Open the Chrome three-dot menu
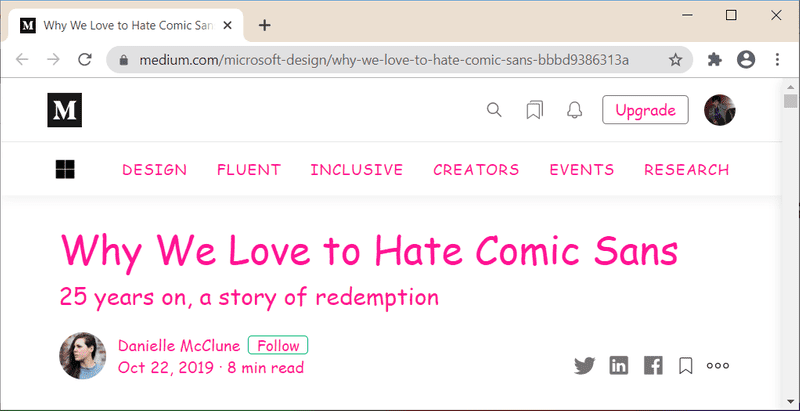 (777, 60)
